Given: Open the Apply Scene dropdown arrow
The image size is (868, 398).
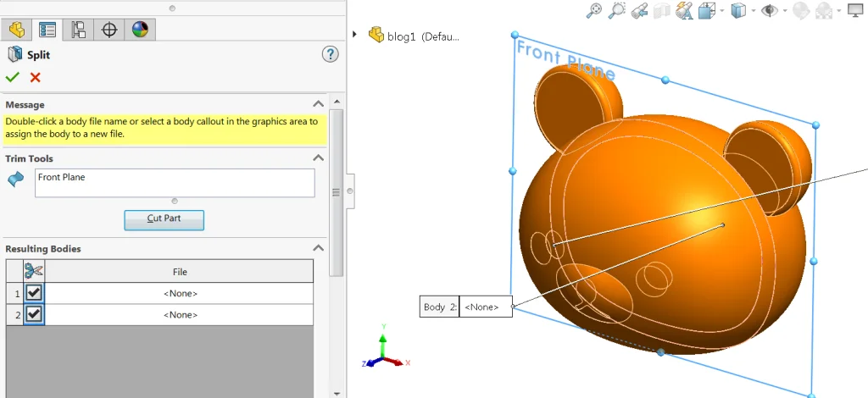Looking at the screenshot, I should coord(838,10).
